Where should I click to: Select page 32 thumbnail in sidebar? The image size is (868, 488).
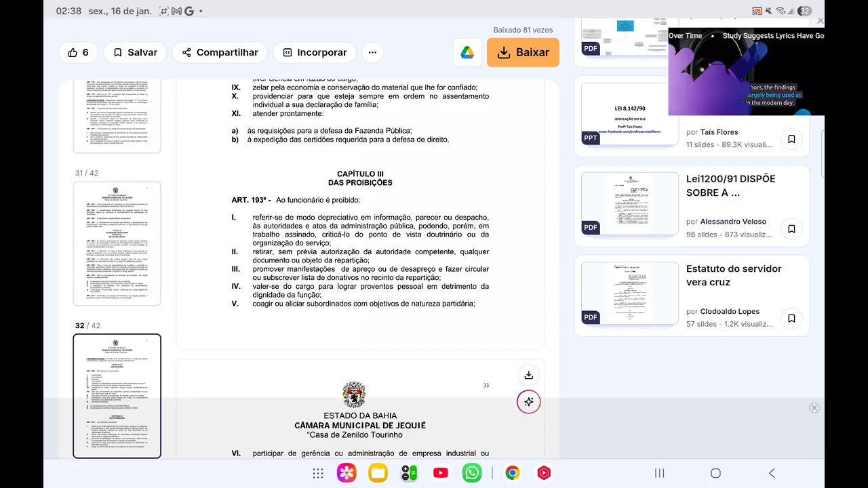[117, 396]
